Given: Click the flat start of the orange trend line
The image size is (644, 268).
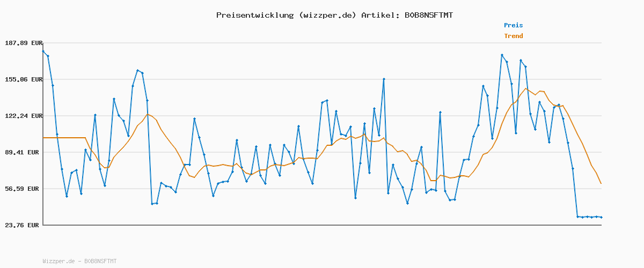Looking at the screenshot, I should point(63,138).
